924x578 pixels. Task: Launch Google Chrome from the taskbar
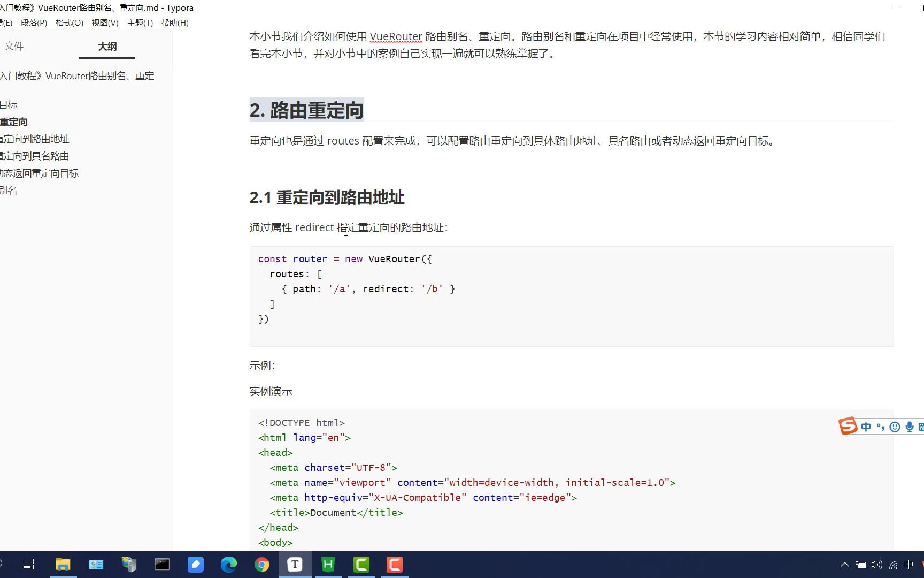(262, 565)
